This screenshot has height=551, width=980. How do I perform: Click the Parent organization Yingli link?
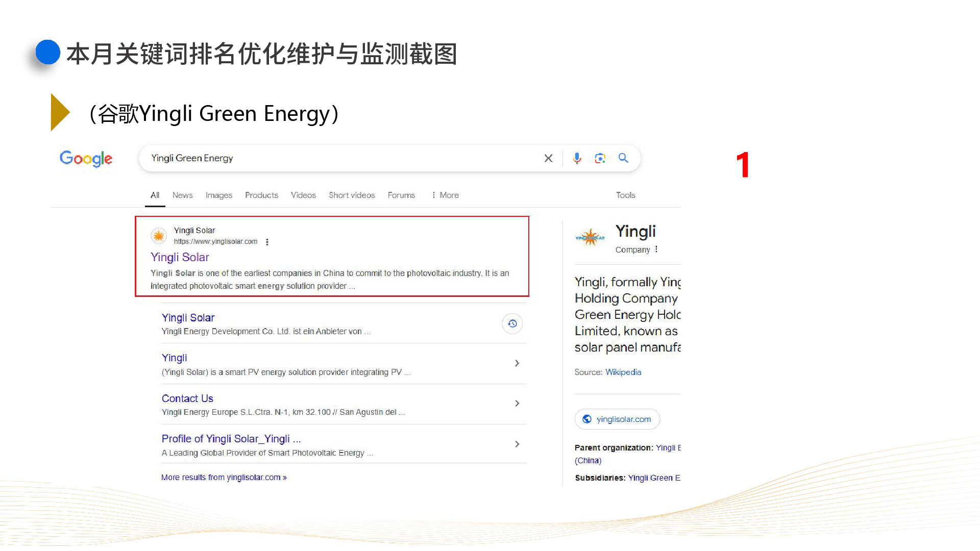point(668,448)
